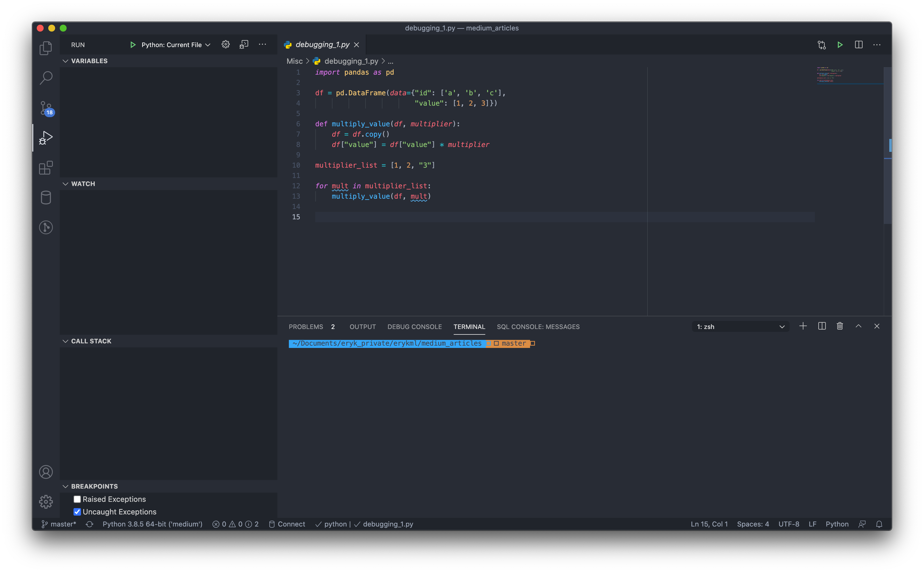
Task: Click the green Start Debugging play icon
Action: [x=133, y=45]
